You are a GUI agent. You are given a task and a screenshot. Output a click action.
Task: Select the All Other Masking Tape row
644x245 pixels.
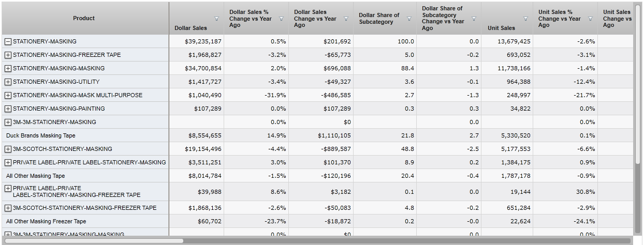[x=36, y=176]
